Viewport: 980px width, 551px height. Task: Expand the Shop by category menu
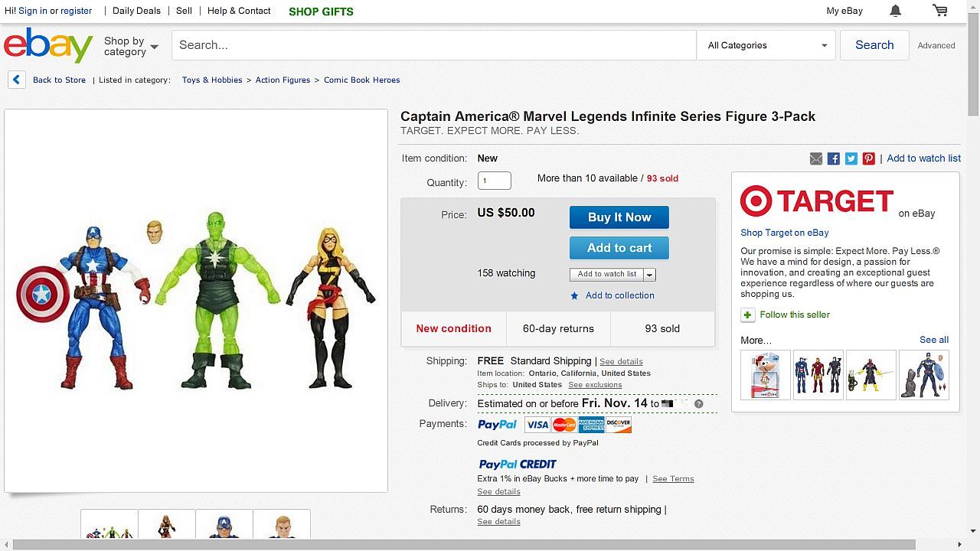click(x=131, y=46)
